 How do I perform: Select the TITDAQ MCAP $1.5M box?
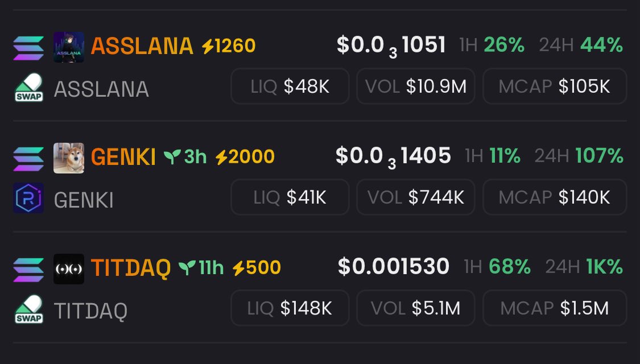coord(555,308)
